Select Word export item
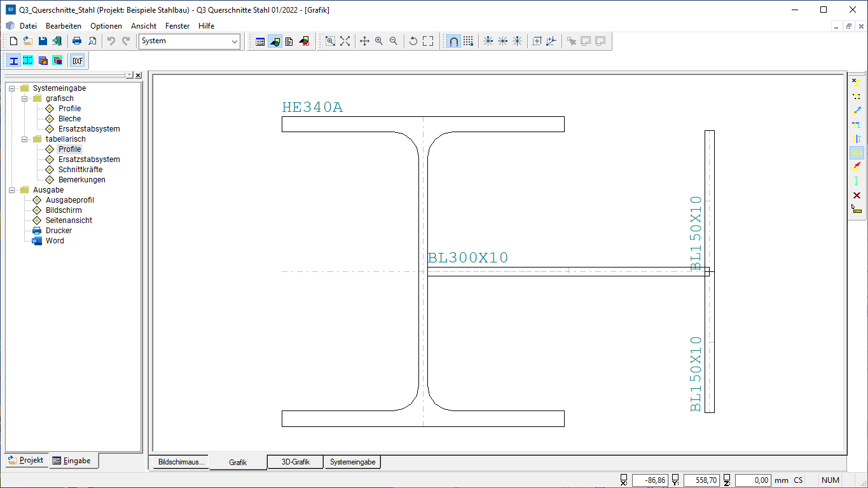The height and width of the screenshot is (488, 868). [55, 241]
